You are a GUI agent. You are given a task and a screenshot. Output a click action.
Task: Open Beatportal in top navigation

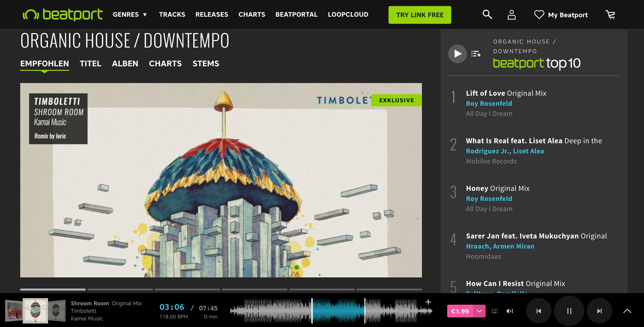(297, 14)
